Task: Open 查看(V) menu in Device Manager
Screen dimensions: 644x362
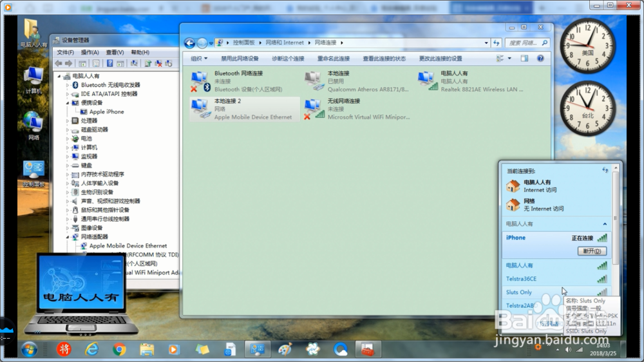Action: pos(115,52)
